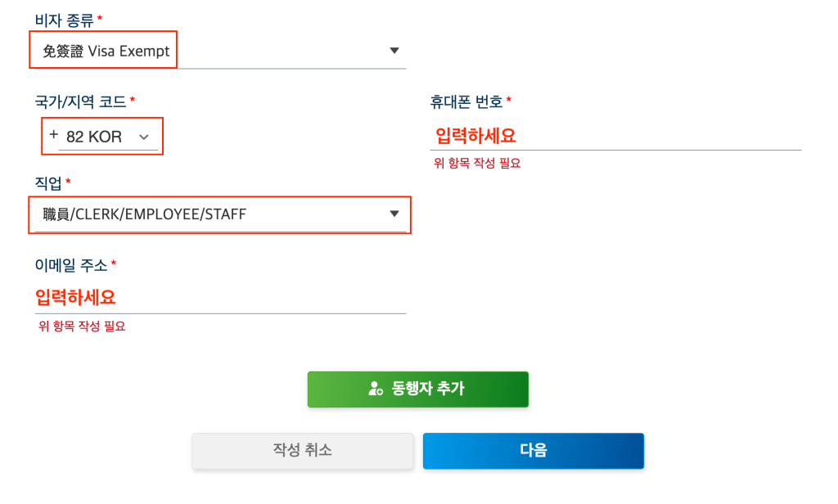Select the '免簽證 Visa Exempt' visa type text

click(106, 51)
